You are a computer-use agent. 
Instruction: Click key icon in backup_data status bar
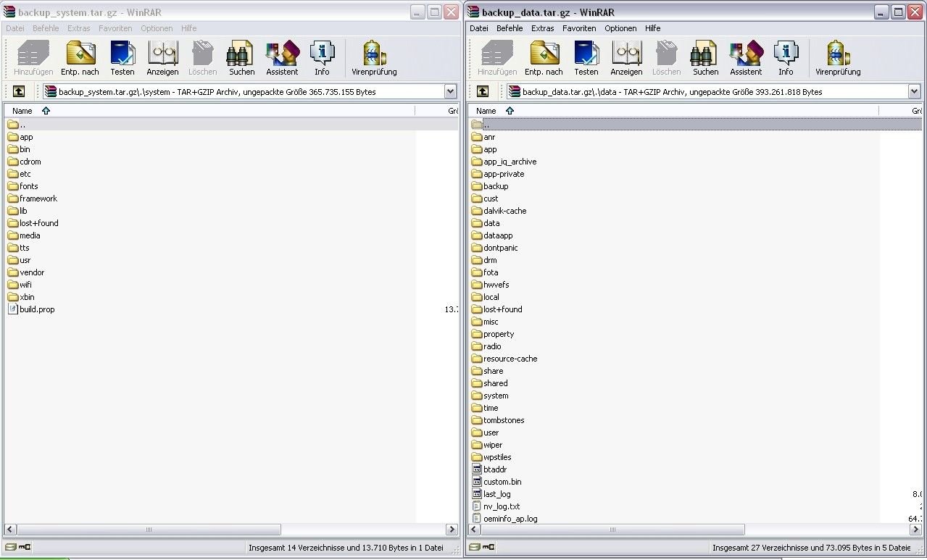(490, 548)
